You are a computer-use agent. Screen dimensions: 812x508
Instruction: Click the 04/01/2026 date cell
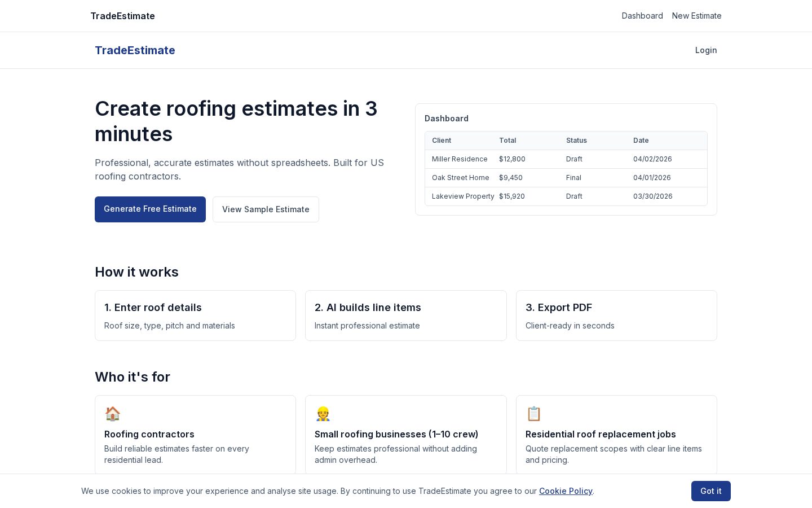[652, 178]
